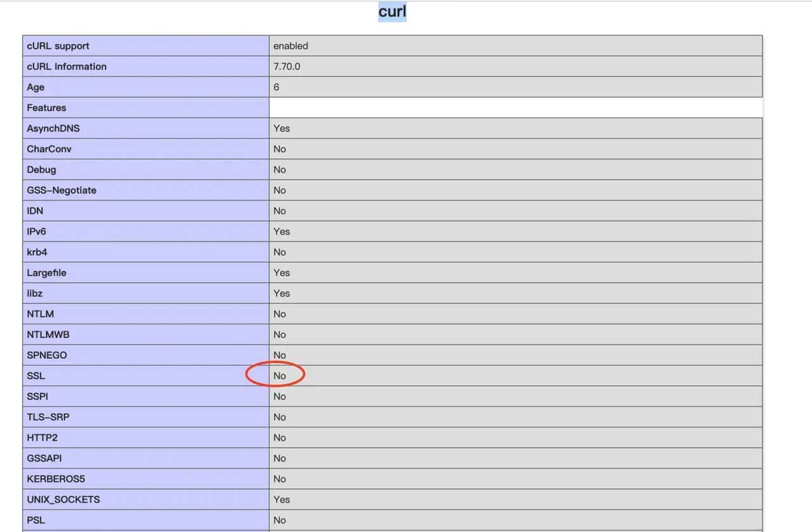Select the Yes value beside libz
812x532 pixels.
click(282, 293)
